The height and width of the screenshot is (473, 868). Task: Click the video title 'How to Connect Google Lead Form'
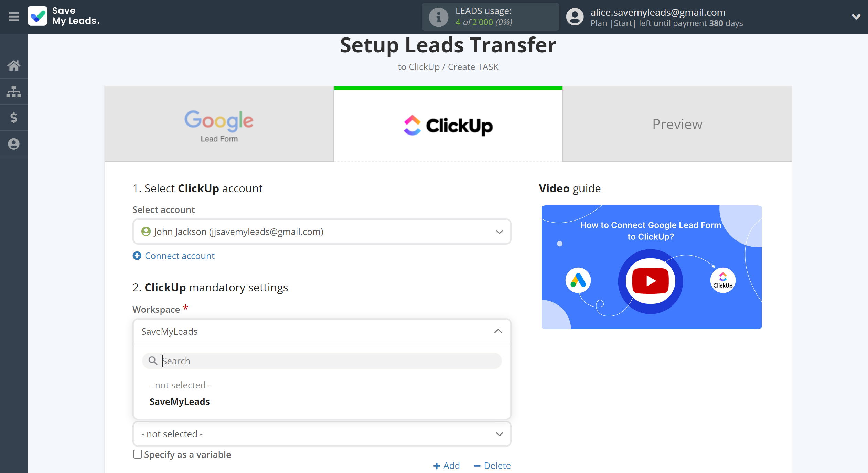click(651, 225)
